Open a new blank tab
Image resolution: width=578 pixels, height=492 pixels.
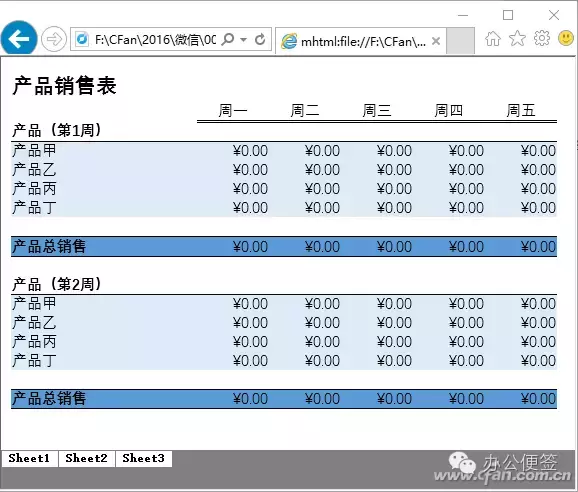[x=460, y=41]
